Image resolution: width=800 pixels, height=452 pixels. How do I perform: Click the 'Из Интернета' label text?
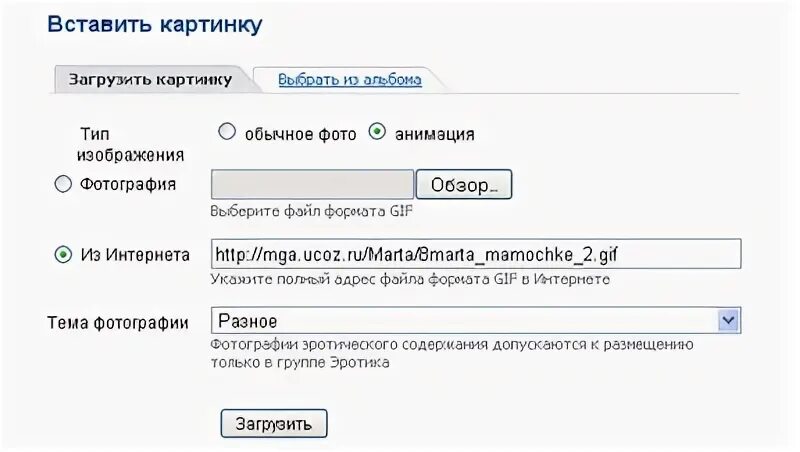click(135, 255)
